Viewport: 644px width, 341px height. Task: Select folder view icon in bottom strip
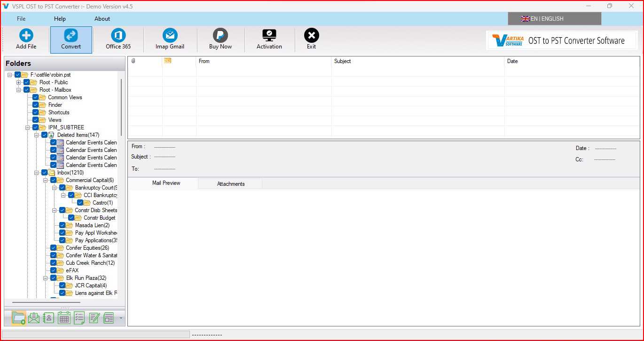click(19, 318)
